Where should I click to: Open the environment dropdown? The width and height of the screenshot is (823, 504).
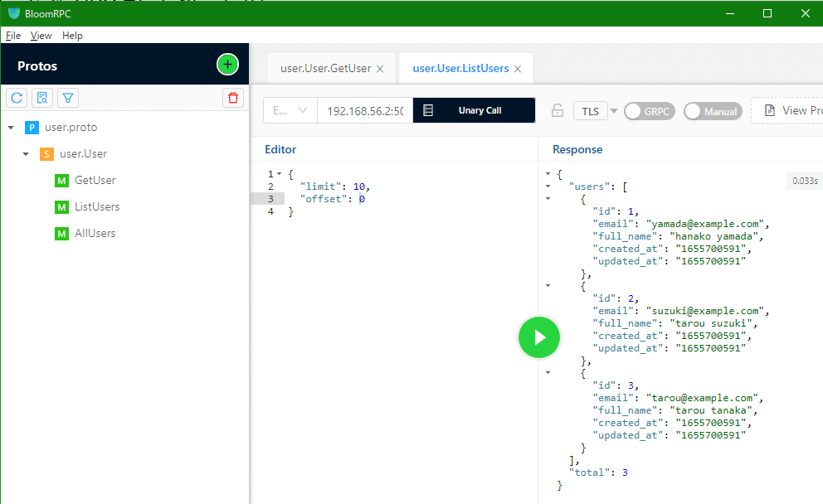[290, 110]
